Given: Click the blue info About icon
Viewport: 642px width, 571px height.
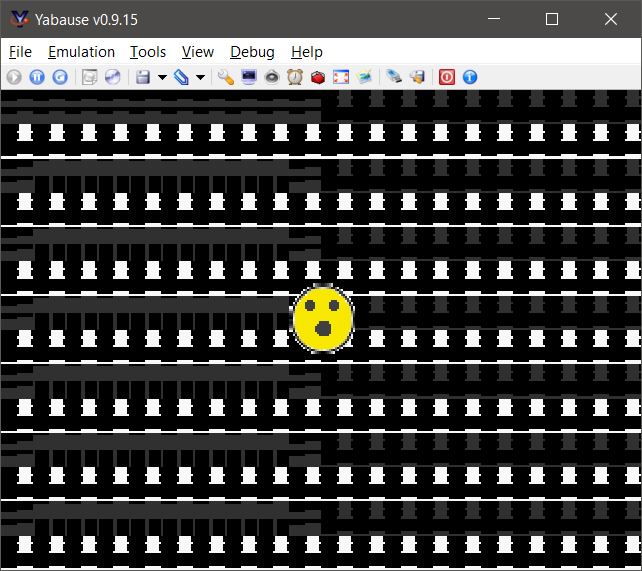Looking at the screenshot, I should (x=469, y=77).
